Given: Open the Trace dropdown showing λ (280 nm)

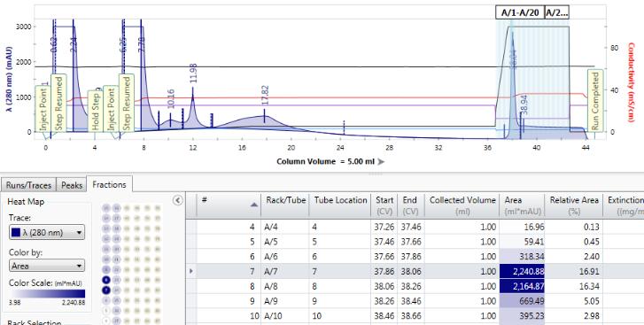Looking at the screenshot, I should point(47,233).
